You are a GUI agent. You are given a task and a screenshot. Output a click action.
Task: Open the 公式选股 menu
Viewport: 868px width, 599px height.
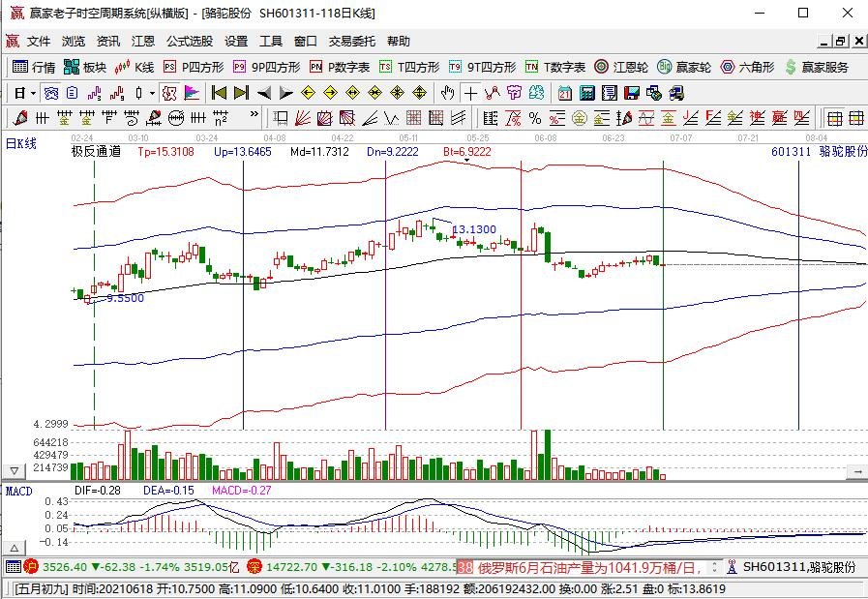tap(190, 41)
